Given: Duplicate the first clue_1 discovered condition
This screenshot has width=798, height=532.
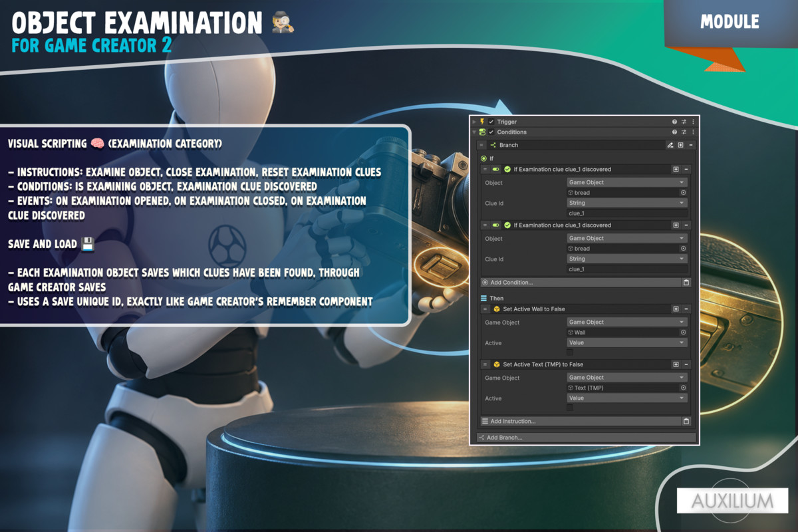Looking at the screenshot, I should pyautogui.click(x=676, y=169).
